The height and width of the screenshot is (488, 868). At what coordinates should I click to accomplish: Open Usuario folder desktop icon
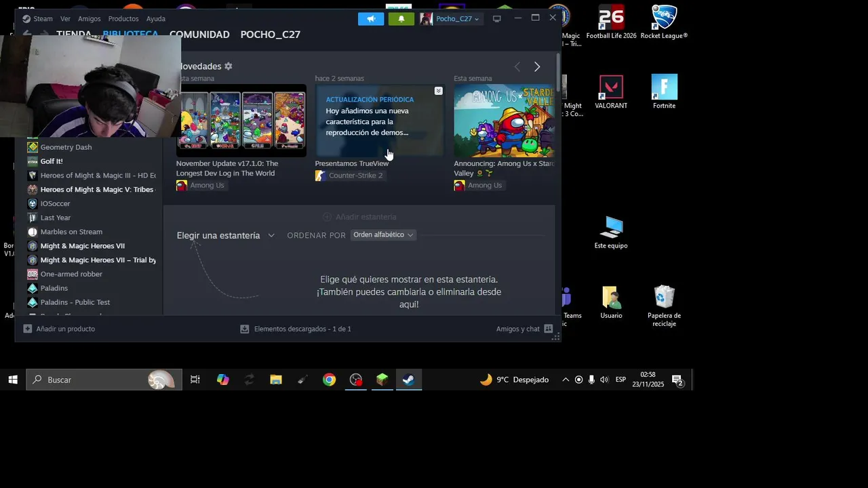[611, 302]
